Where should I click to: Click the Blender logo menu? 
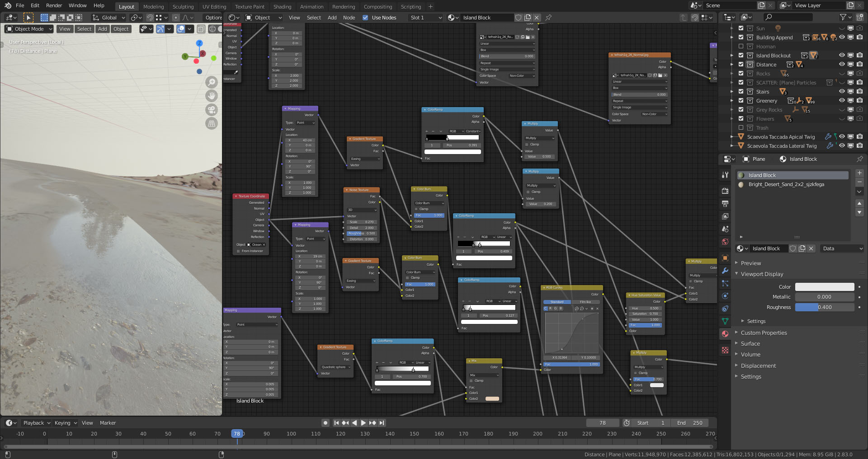click(x=8, y=5)
